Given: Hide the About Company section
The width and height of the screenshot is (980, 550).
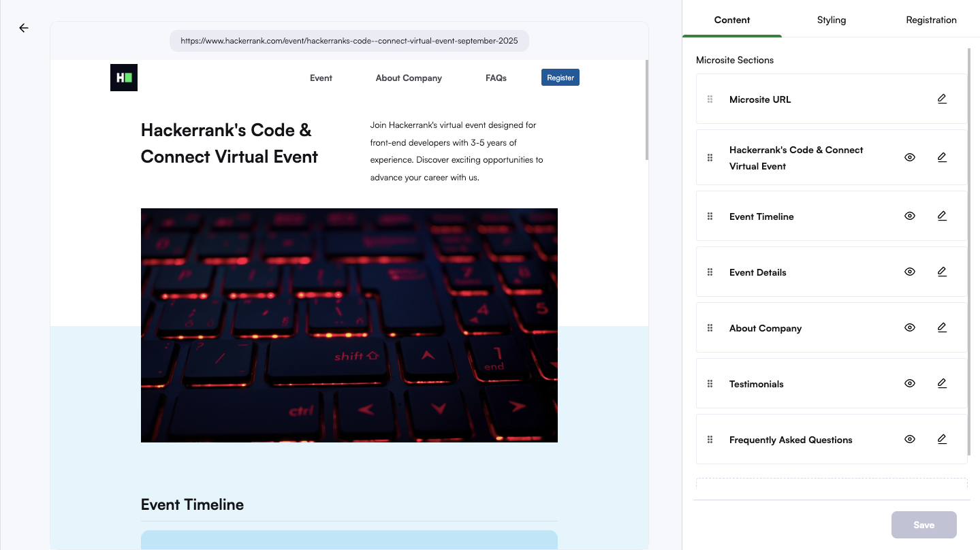Looking at the screenshot, I should click(910, 327).
